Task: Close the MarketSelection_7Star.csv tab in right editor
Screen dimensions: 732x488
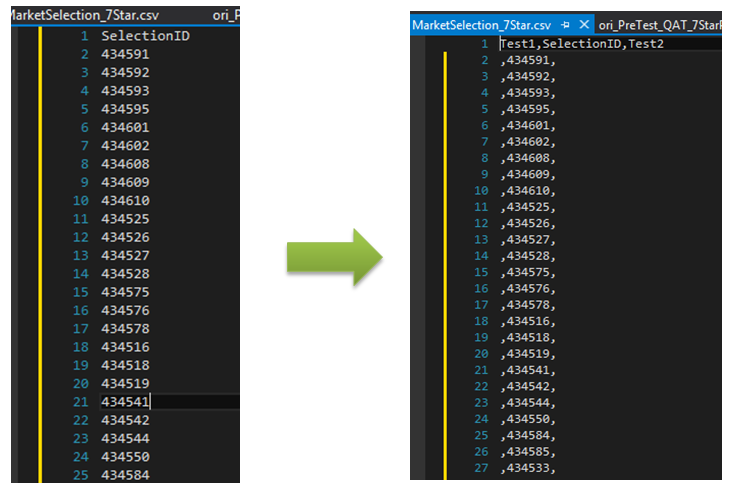Action: 584,24
